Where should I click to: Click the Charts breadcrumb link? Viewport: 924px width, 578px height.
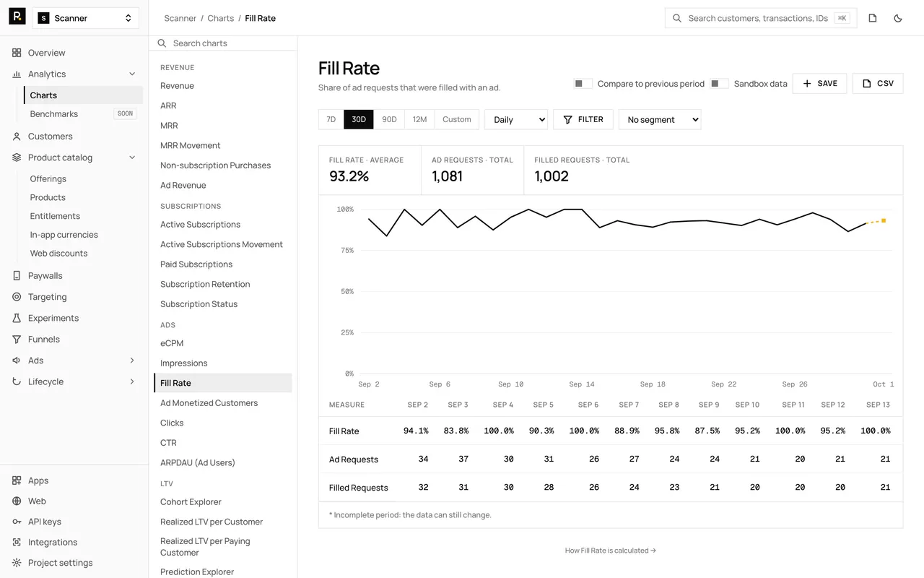[x=221, y=18]
